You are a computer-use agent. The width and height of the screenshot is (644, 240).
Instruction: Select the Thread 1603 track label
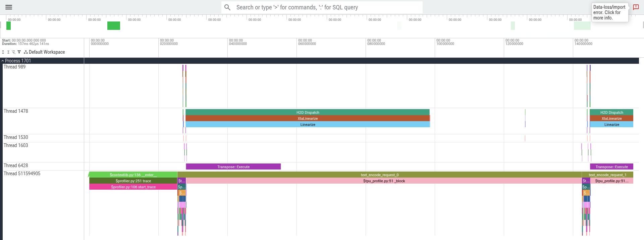(x=16, y=145)
